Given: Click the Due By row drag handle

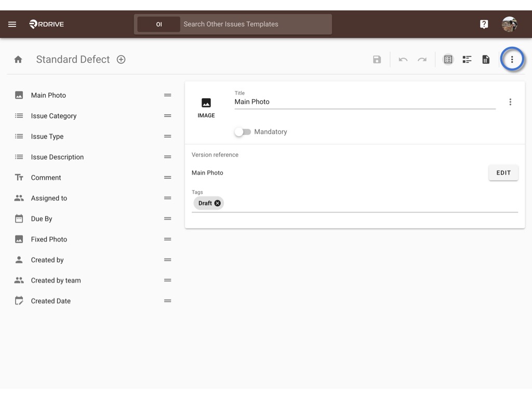Looking at the screenshot, I should (168, 219).
